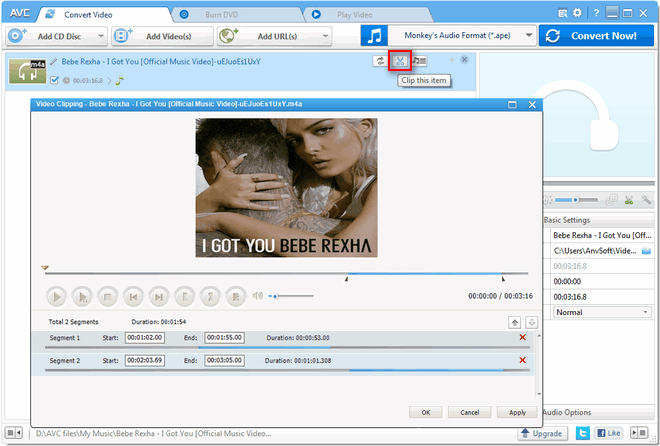
Task: Switch to the Play Video tab
Action: tap(366, 15)
